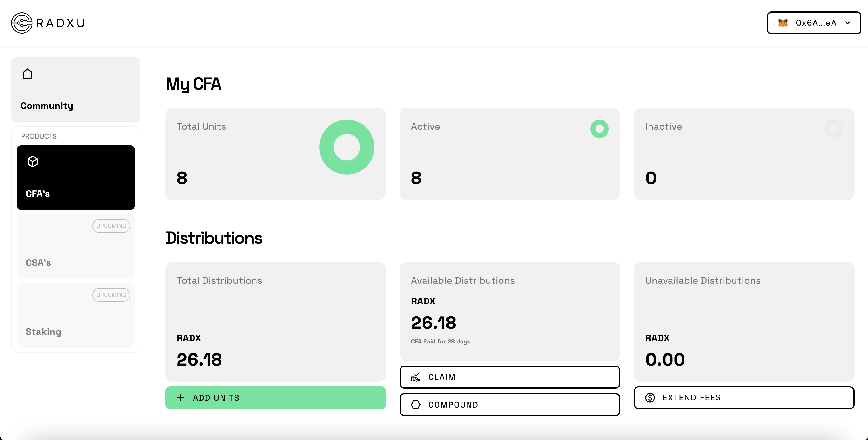Click the dollar icon on Extend Fees

tap(650, 397)
